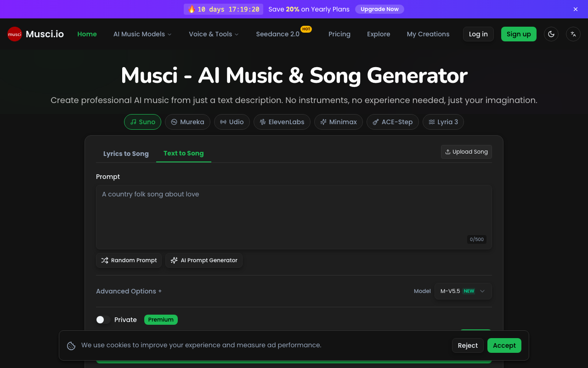Select the Lyria 3 model chip

coord(443,122)
